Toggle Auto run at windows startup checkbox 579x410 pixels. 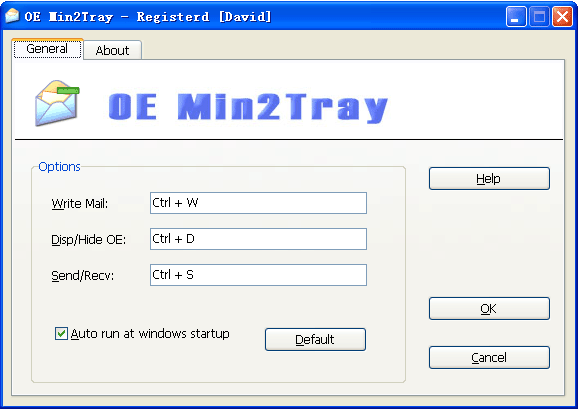click(61, 334)
